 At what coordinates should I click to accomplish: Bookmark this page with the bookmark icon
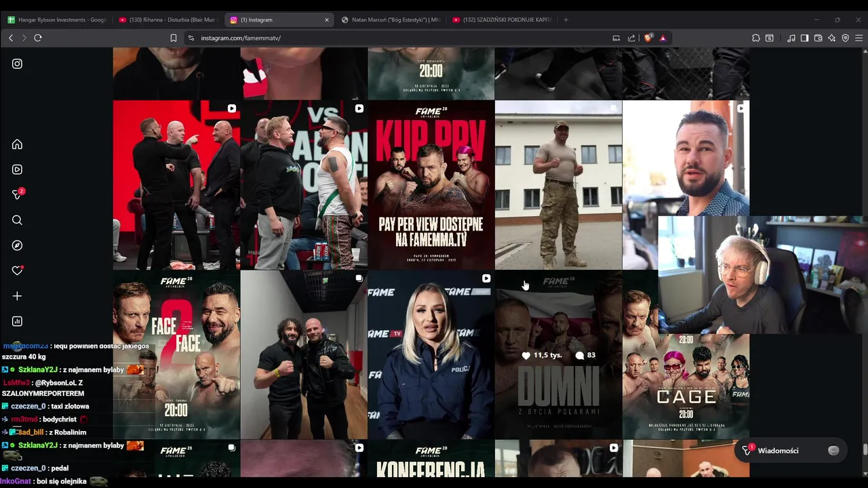pos(174,38)
